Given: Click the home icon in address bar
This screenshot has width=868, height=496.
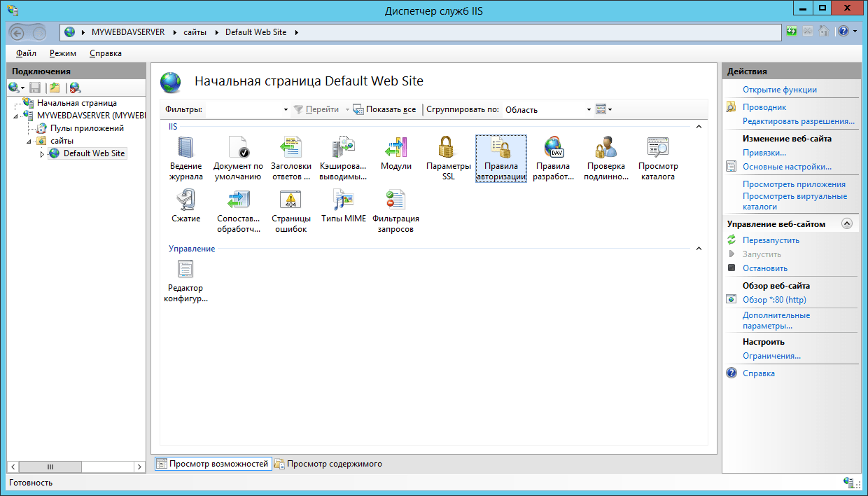Looking at the screenshot, I should click(824, 32).
